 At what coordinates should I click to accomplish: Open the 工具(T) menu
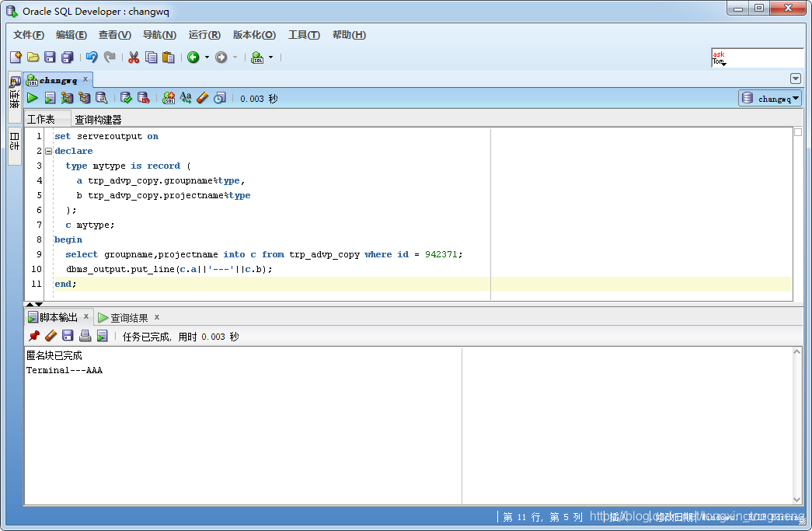pyautogui.click(x=304, y=35)
